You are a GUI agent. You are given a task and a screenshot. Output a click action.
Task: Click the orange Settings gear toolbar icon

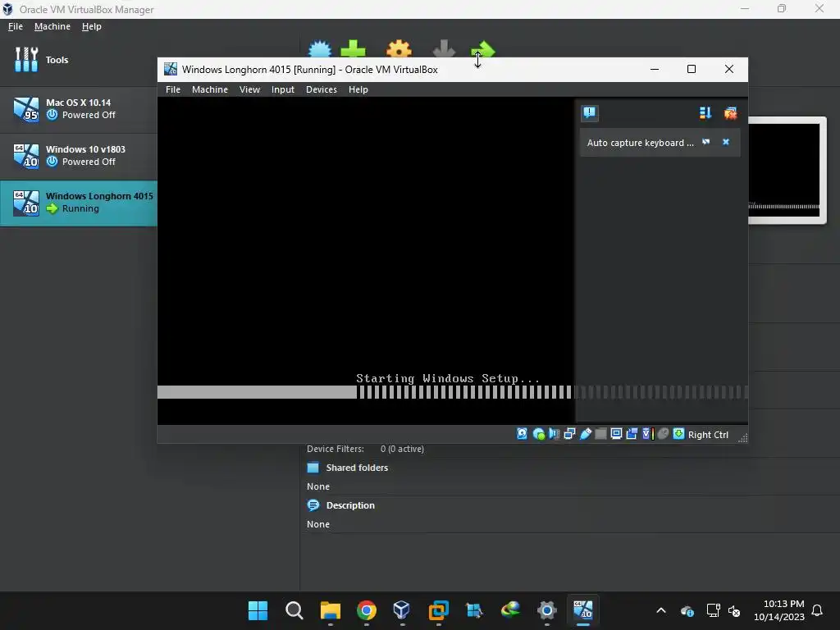[399, 48]
